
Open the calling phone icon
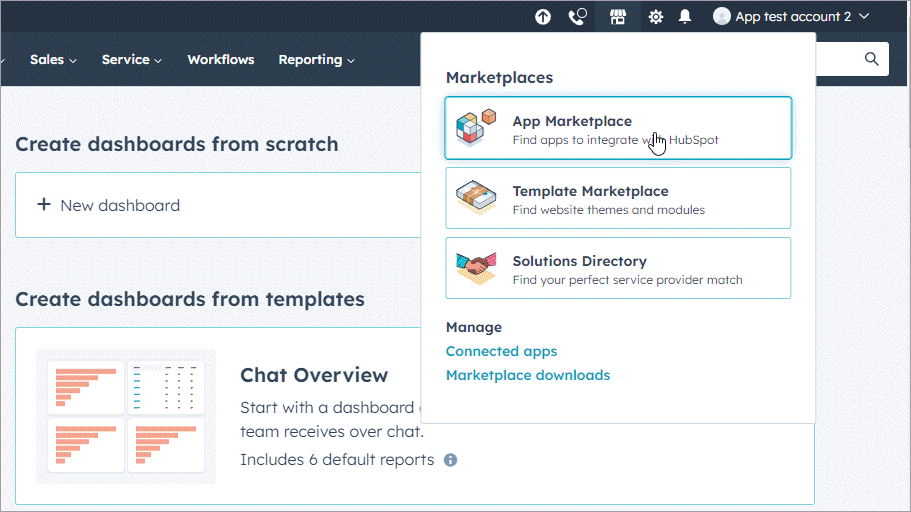pyautogui.click(x=578, y=17)
